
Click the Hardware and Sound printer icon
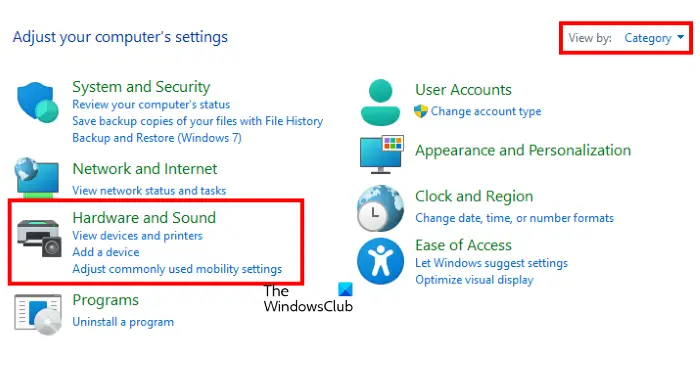coord(39,237)
